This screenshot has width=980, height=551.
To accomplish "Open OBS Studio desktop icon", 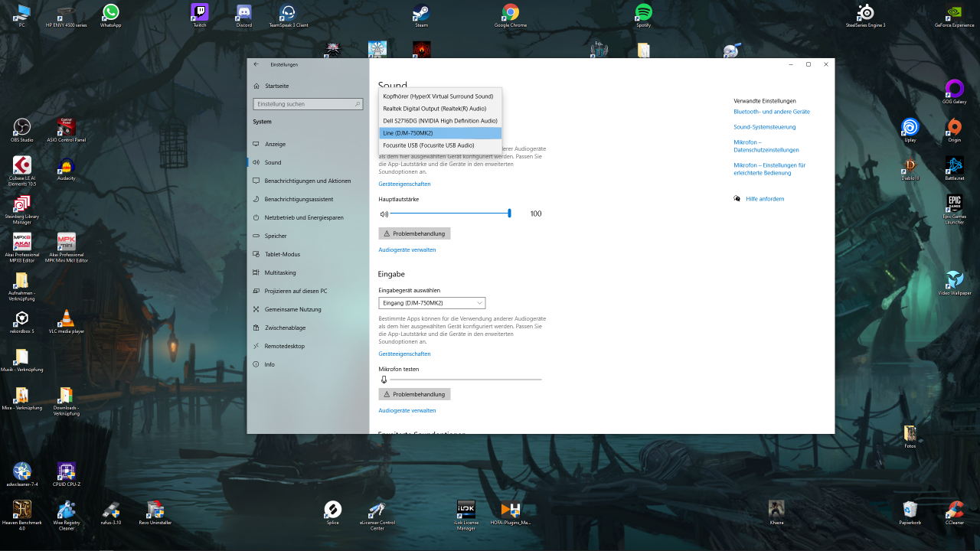I will point(21,130).
